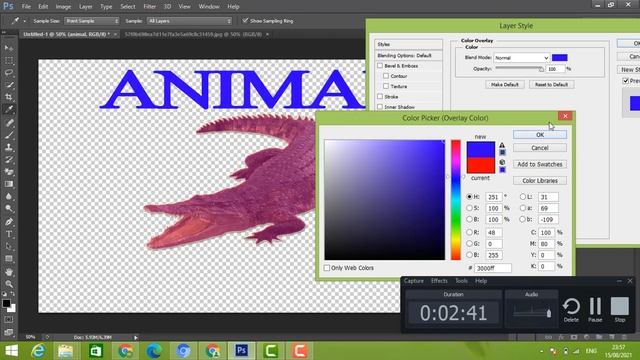Switch to Untitled-1 document tab

67,34
